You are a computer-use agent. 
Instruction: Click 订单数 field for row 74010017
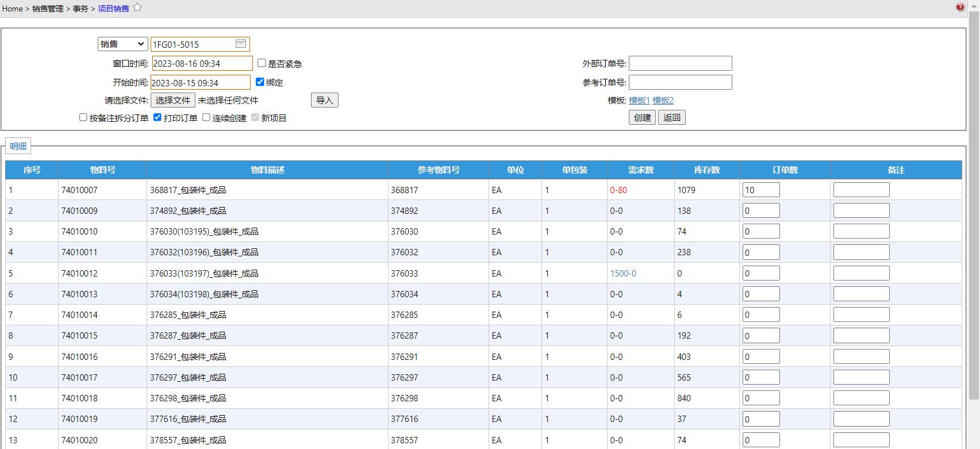(761, 377)
